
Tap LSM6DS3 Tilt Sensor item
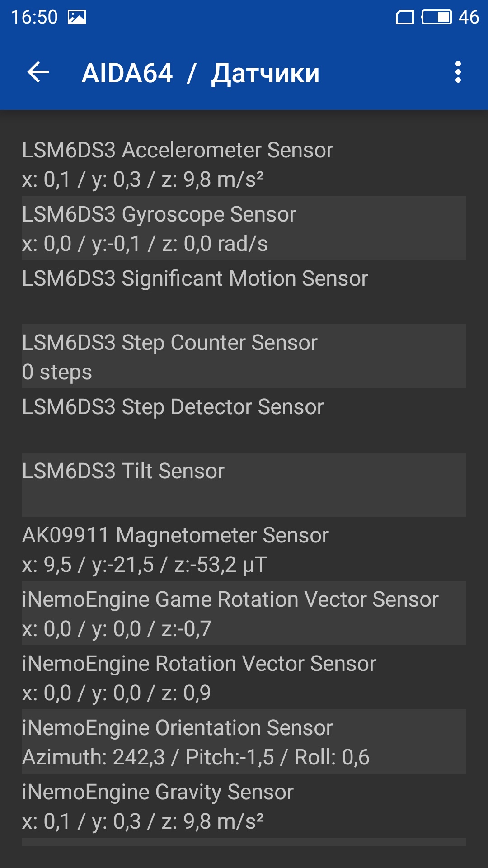244,485
